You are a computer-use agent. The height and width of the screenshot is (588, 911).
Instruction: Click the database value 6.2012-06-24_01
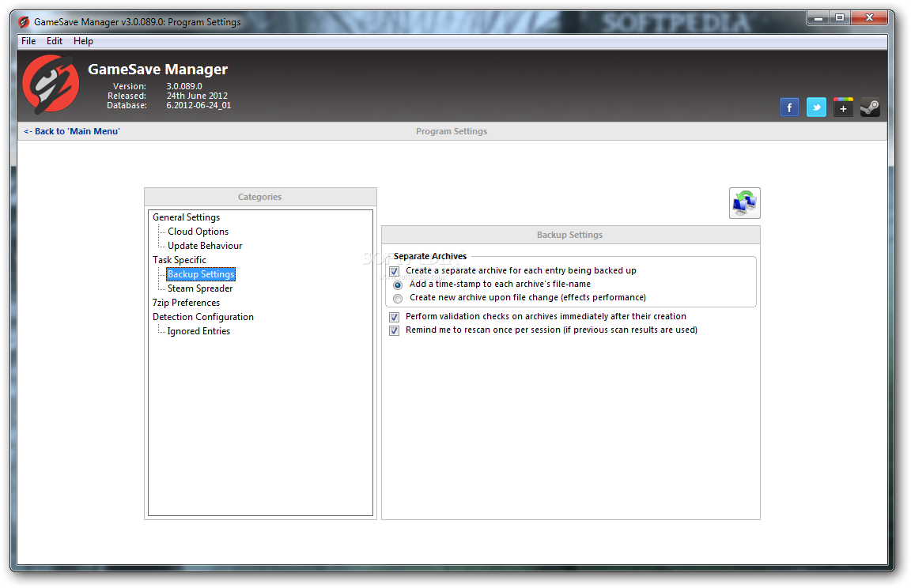(x=198, y=105)
